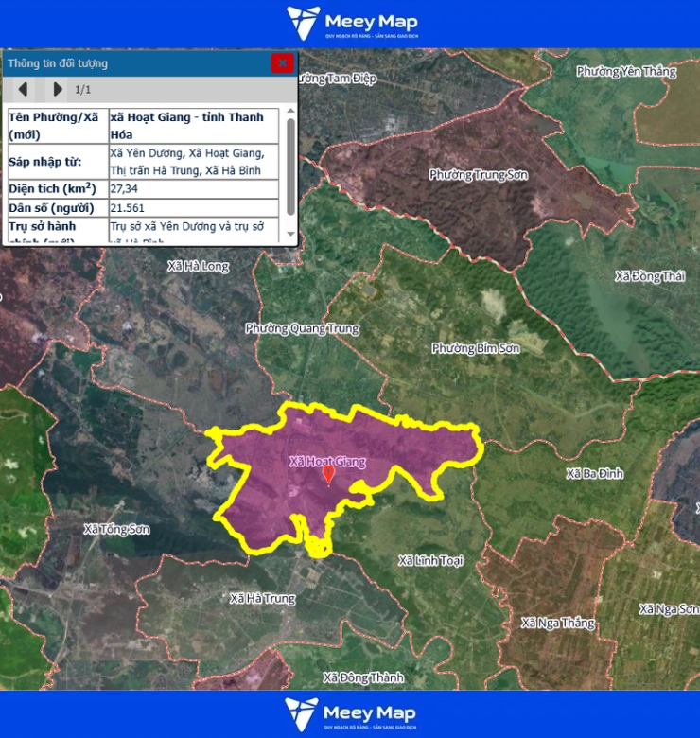Click the top Meey Map logo

click(x=351, y=24)
